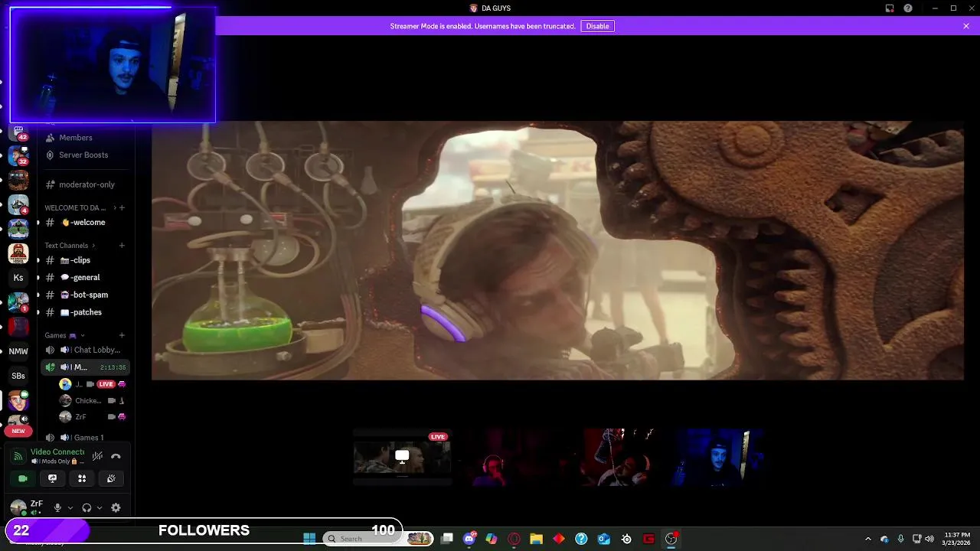Image resolution: width=980 pixels, height=551 pixels.
Task: Toggle noise suppression icon
Action: 97,456
